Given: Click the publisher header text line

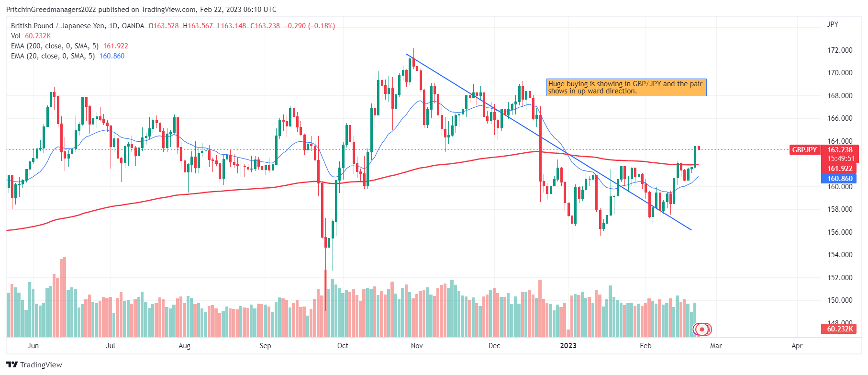Looking at the screenshot, I should click(x=141, y=9).
